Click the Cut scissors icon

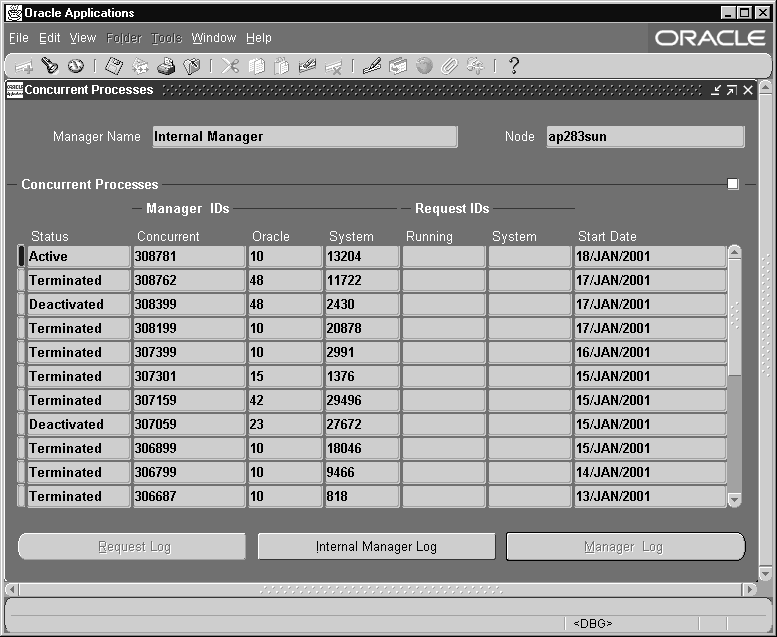(230, 66)
